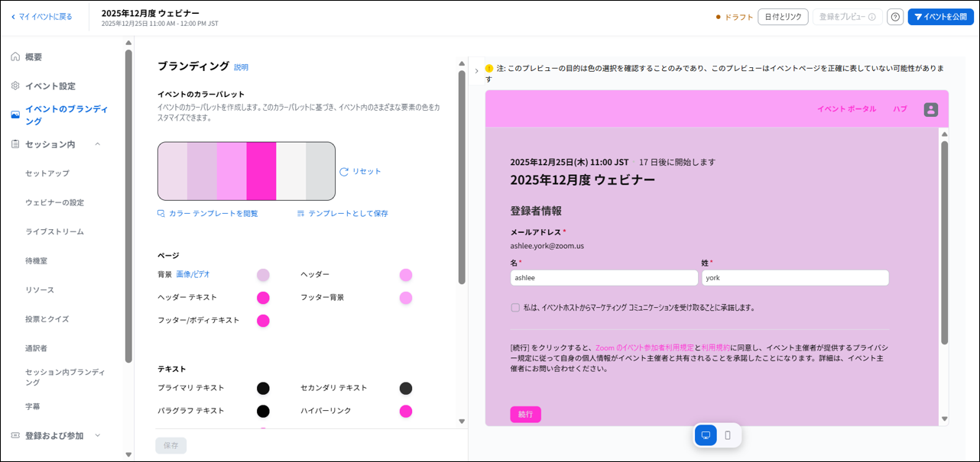Viewport: 980px width, 462px height.
Task: Select the first palest pink palette color
Action: tap(173, 171)
